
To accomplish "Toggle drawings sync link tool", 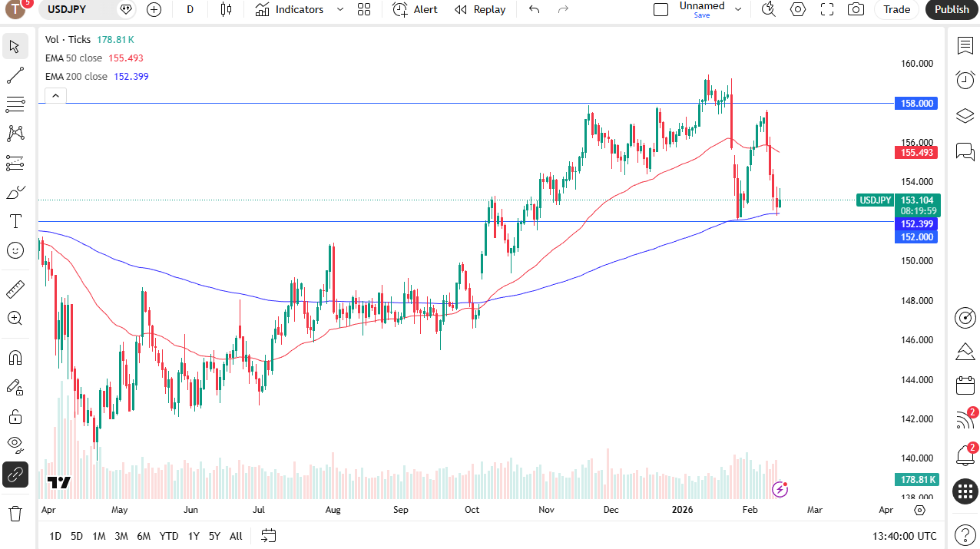I will coord(15,475).
